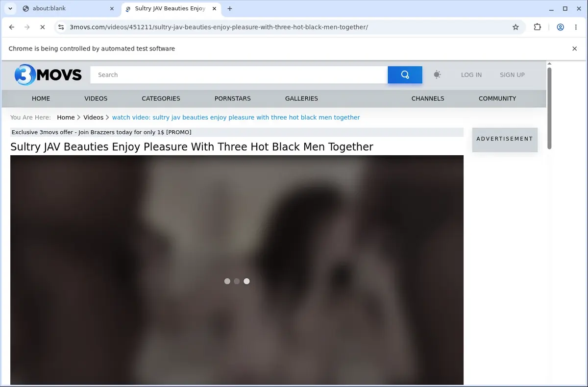Click the blue search magnifier button

click(x=405, y=75)
